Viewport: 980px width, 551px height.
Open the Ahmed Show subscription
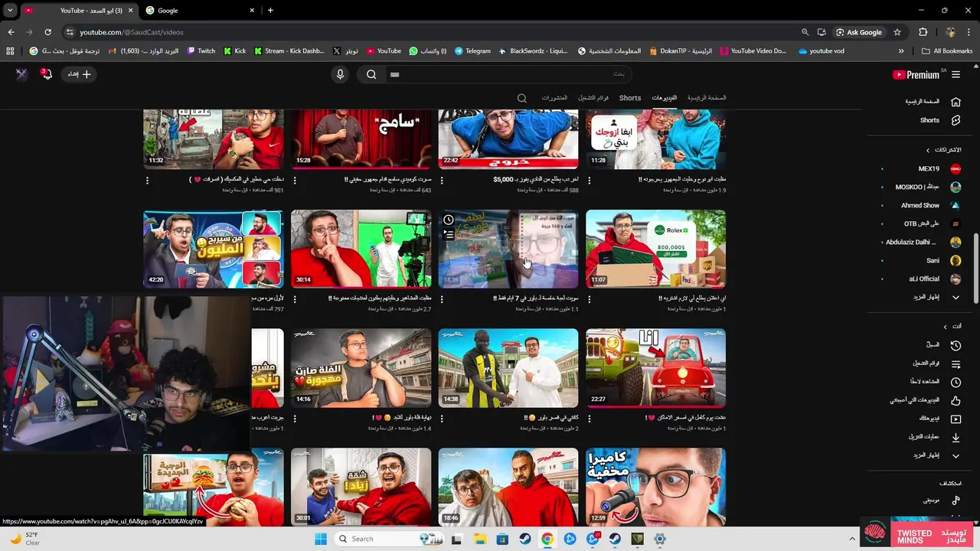pyautogui.click(x=919, y=205)
